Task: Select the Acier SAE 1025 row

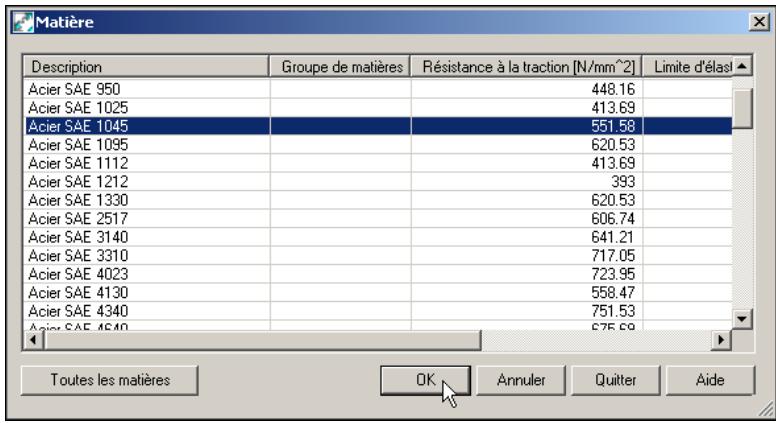Action: [378, 107]
